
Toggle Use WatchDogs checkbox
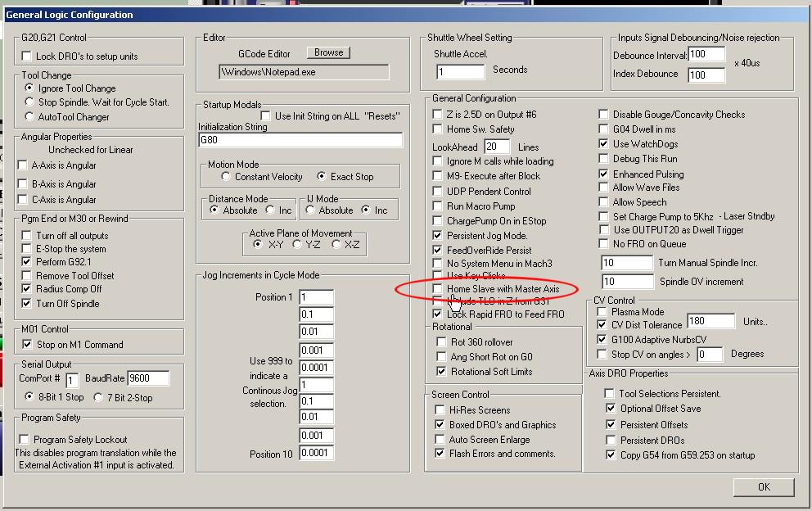603,144
